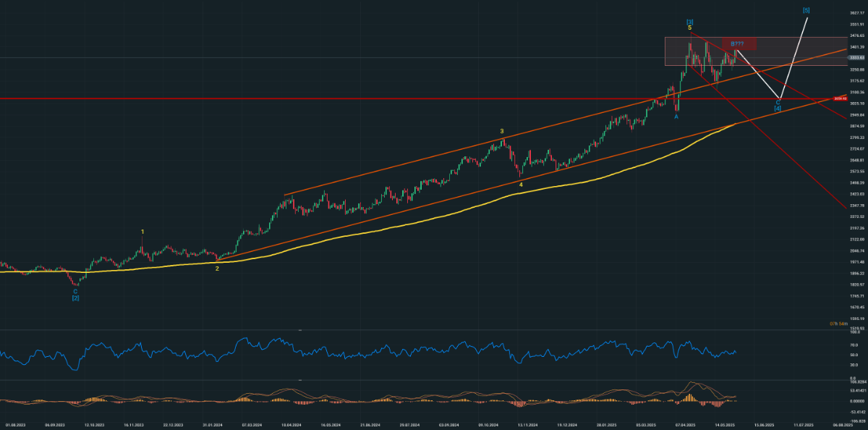Click the red B??? label box
Screen dimensions: 868x430
(x=738, y=44)
